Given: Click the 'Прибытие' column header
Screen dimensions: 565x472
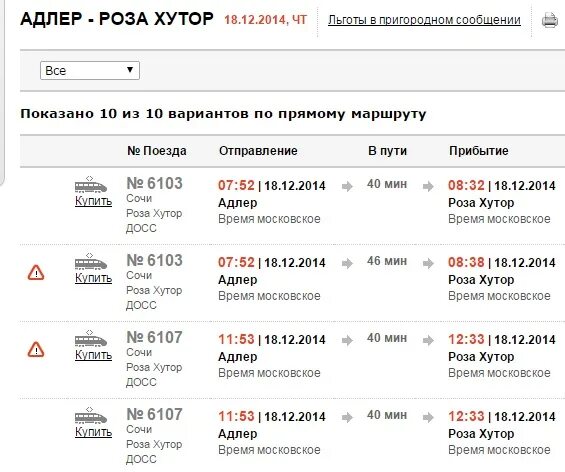Looking at the screenshot, I should coord(479,151).
